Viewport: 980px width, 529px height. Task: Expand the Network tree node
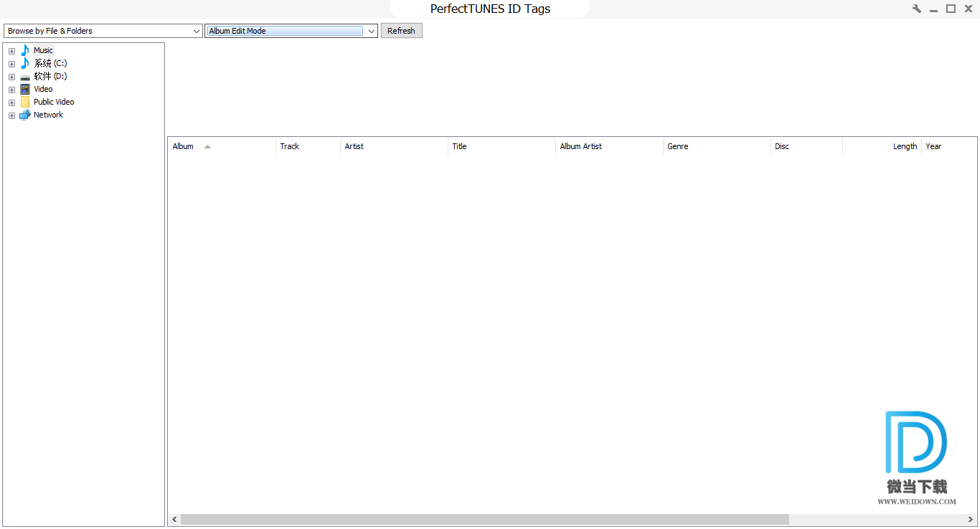point(11,115)
